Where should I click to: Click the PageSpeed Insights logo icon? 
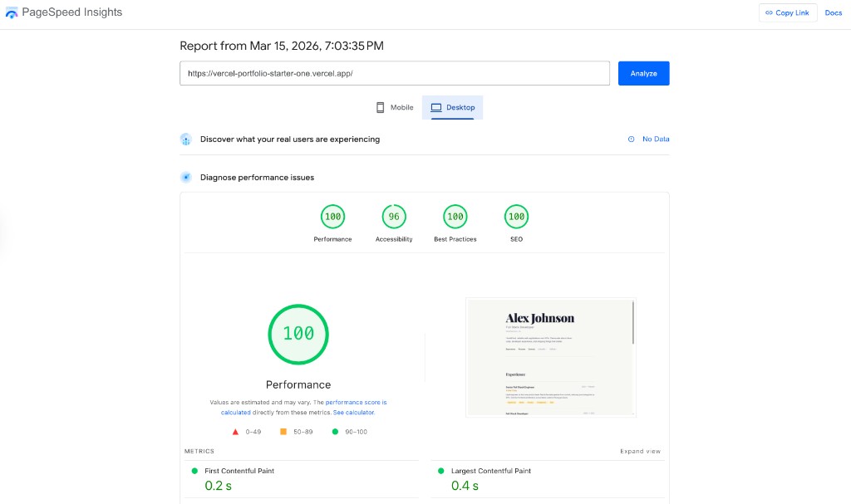pos(12,13)
